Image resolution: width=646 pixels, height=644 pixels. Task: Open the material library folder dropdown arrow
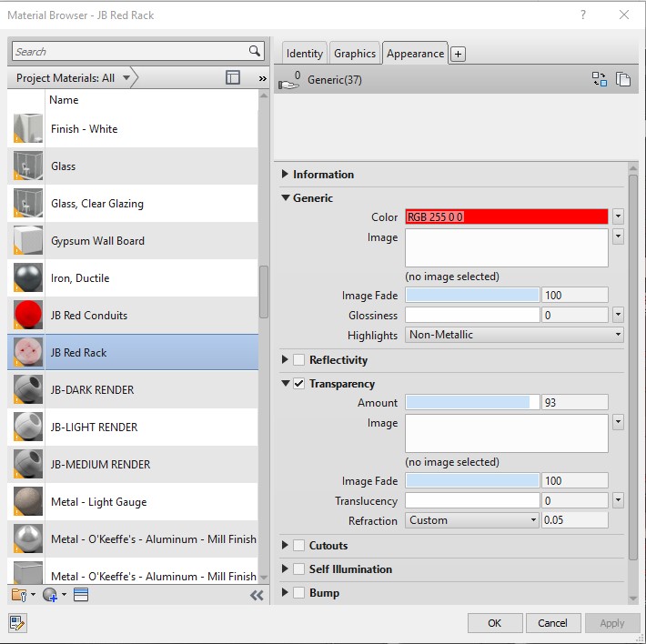pos(33,595)
